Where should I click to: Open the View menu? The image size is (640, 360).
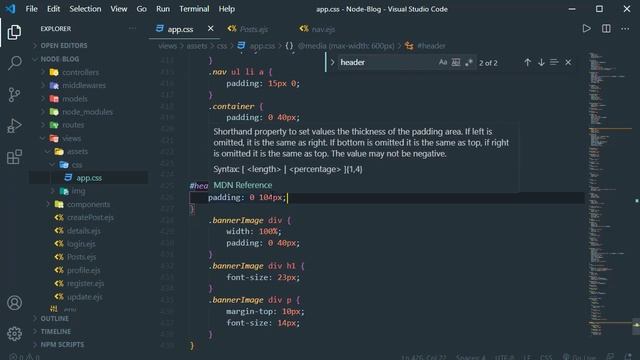click(x=119, y=9)
